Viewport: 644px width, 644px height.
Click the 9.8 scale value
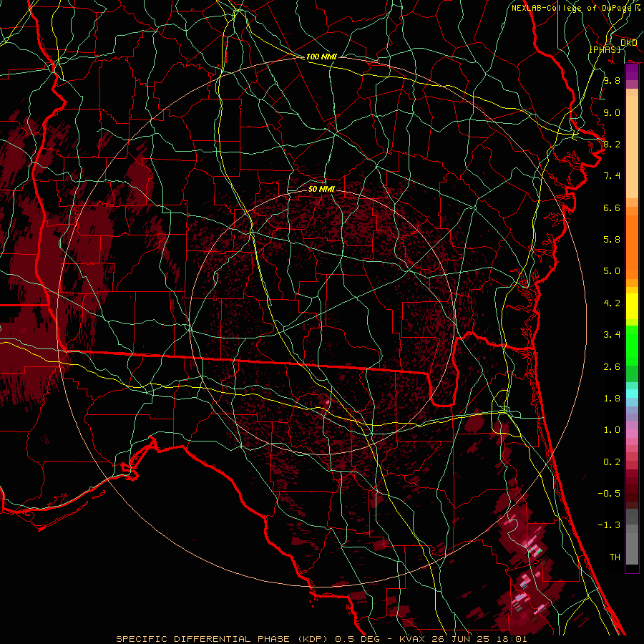tap(612, 80)
